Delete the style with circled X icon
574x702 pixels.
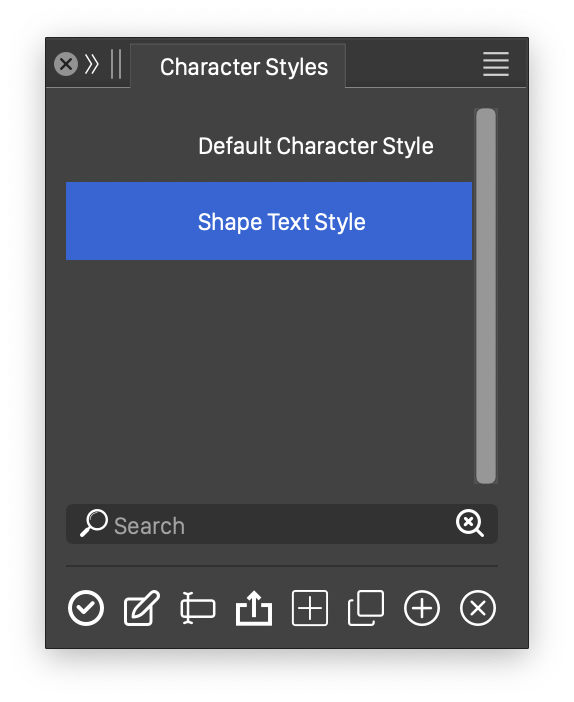[478, 608]
